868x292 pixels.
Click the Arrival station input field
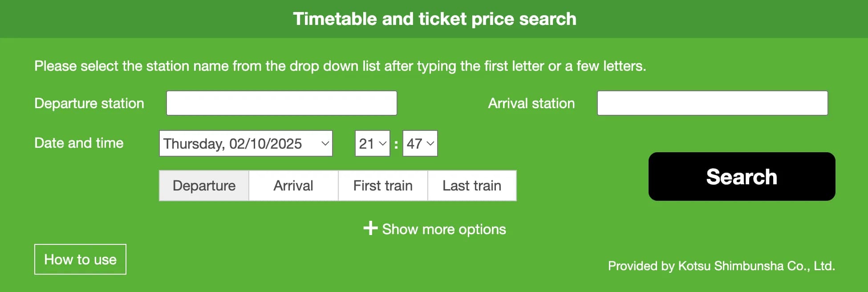[x=712, y=103]
